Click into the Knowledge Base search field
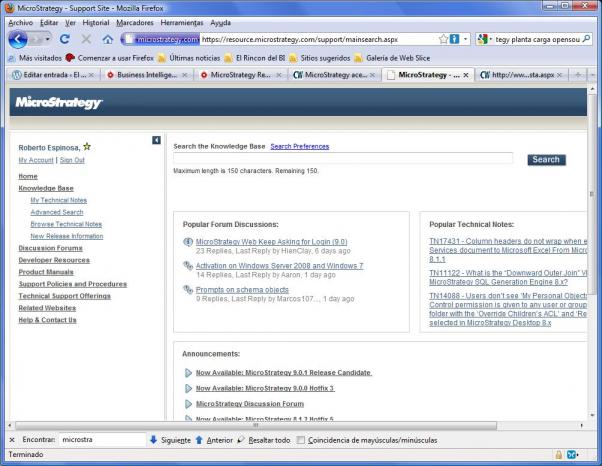This screenshot has width=602, height=466. (x=342, y=159)
